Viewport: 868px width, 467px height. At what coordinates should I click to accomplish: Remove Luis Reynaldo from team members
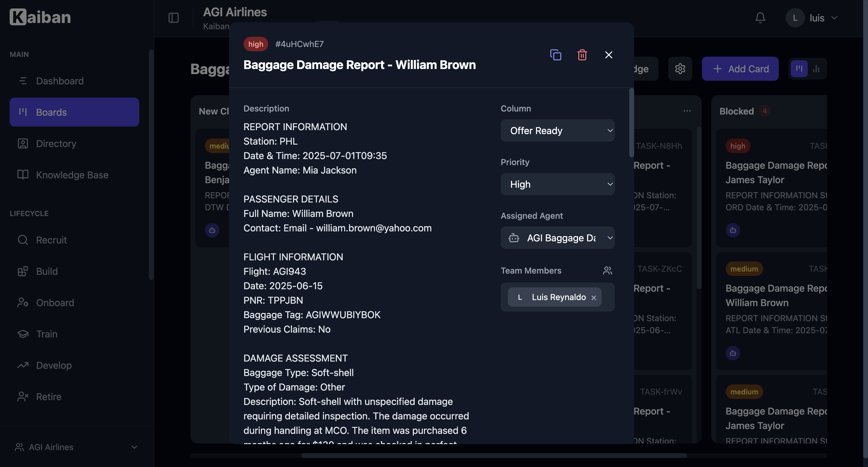point(594,297)
